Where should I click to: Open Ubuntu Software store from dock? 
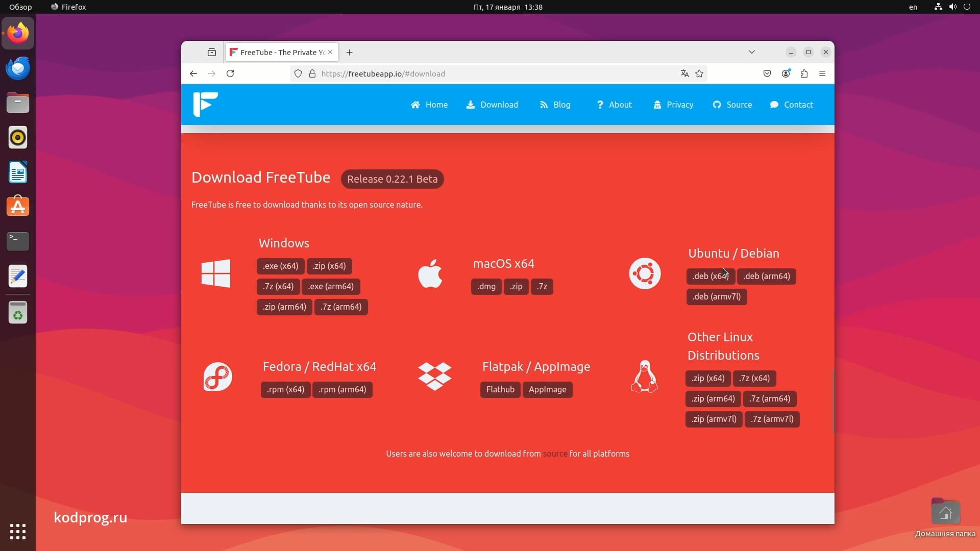(x=18, y=207)
